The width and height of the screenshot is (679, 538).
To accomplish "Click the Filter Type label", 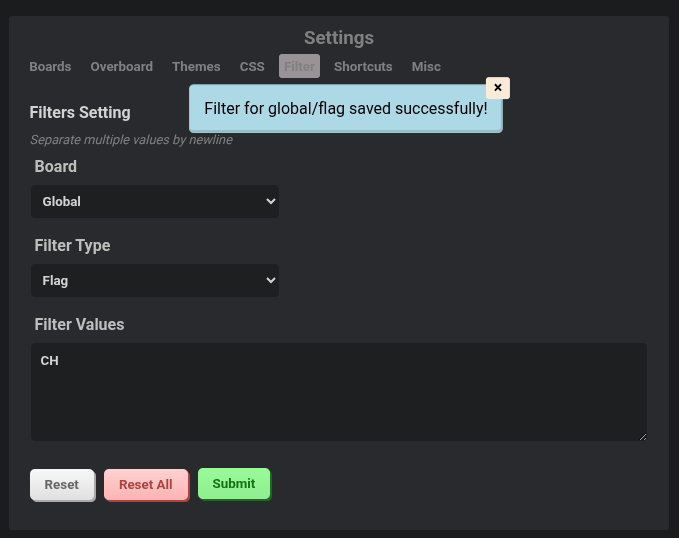I will click(72, 246).
